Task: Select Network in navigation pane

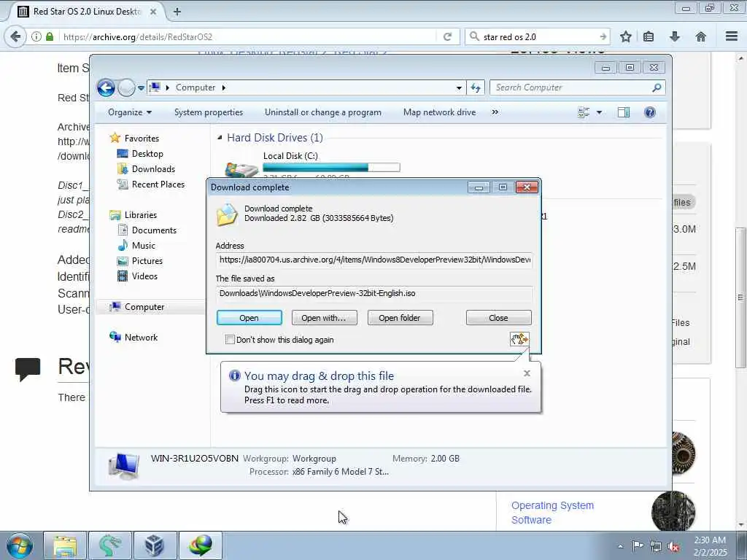Action: [x=141, y=337]
